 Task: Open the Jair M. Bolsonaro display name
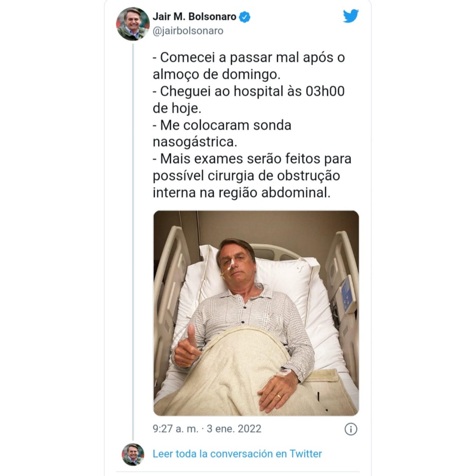point(194,17)
